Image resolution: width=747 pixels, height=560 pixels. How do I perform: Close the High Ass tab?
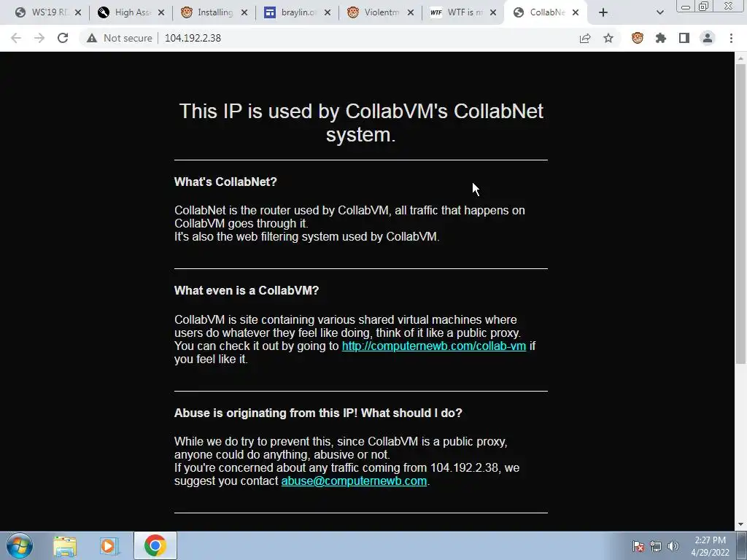pos(161,12)
